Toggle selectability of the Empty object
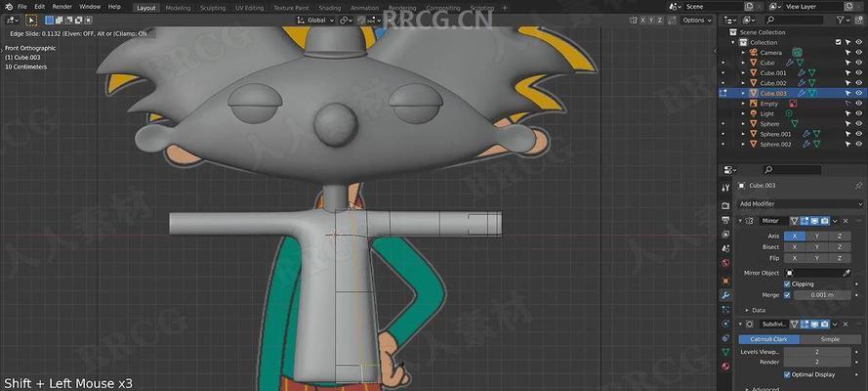 (x=847, y=104)
